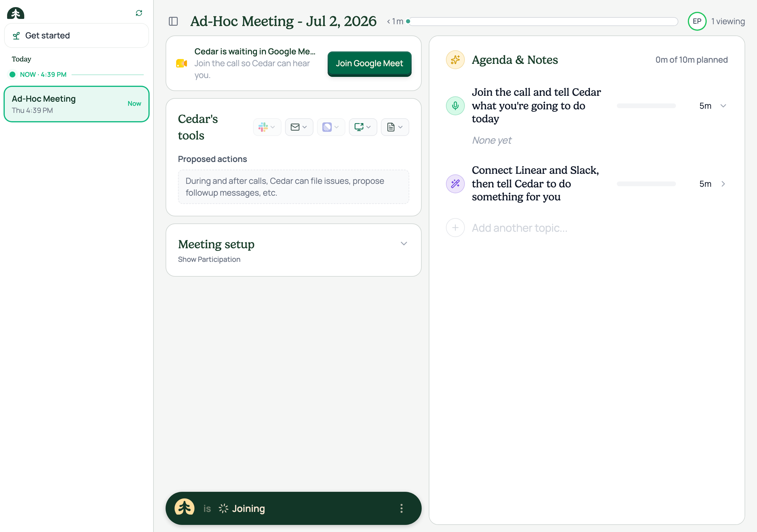Click the 5m duration of Connect Linear topic
Image resolution: width=757 pixels, height=532 pixels.
[705, 184]
